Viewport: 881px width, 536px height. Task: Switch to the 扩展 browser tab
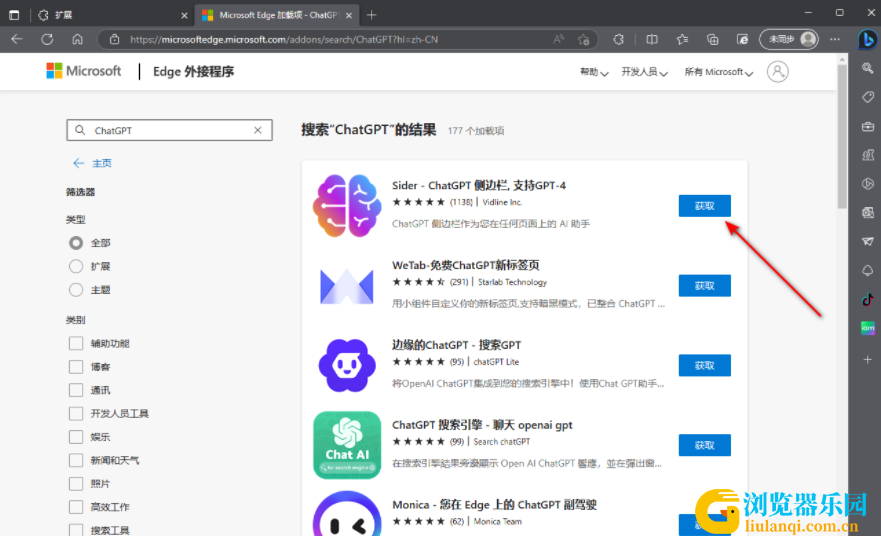(x=112, y=15)
